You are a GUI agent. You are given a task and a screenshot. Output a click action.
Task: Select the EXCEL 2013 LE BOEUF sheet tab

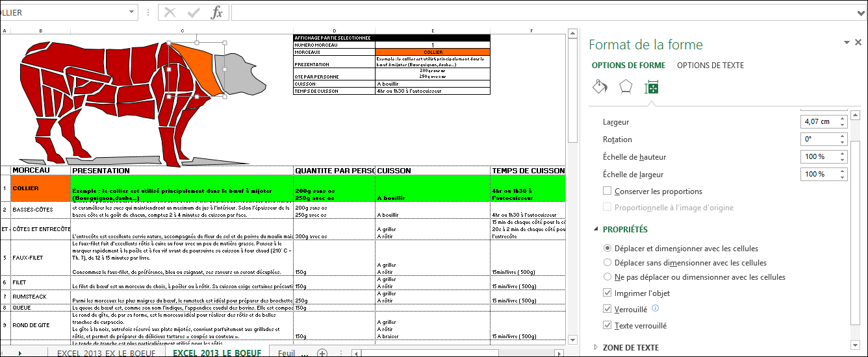217,352
